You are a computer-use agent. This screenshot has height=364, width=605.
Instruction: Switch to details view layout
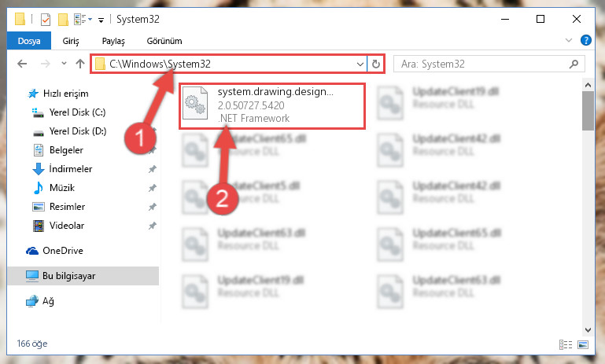(566, 344)
